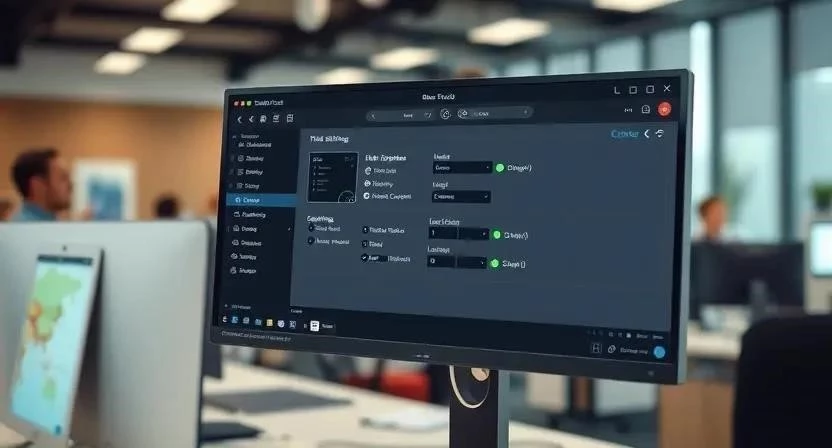Toggle the green switch beside the first dropdown
The width and height of the screenshot is (832, 448).
pos(500,168)
